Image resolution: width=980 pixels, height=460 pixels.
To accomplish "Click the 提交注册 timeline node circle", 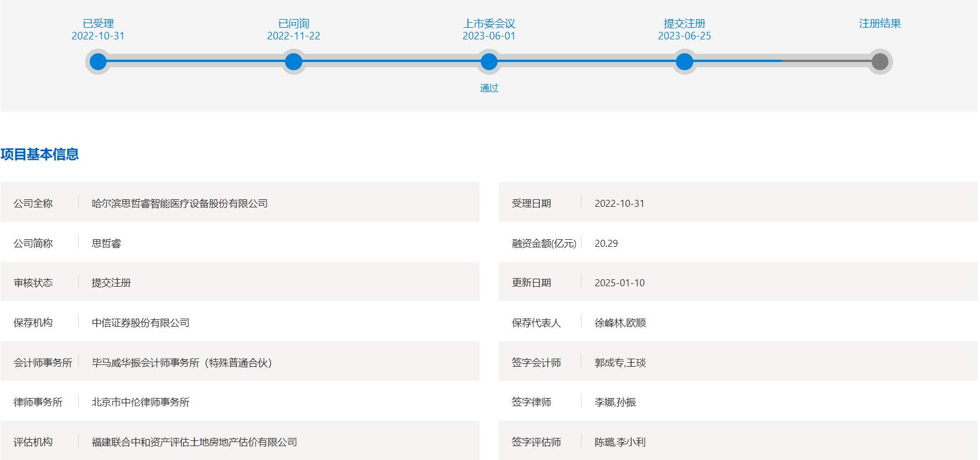I will coord(684,61).
